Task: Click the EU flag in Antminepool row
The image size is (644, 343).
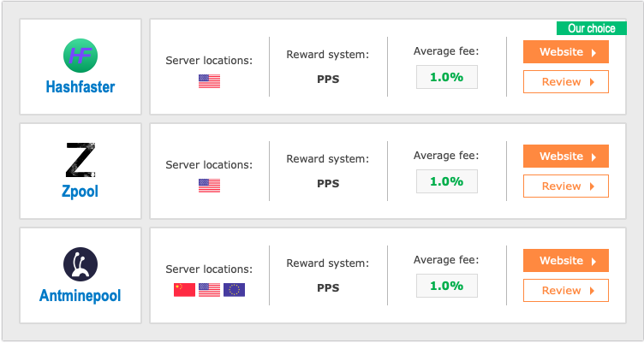Action: (234, 290)
